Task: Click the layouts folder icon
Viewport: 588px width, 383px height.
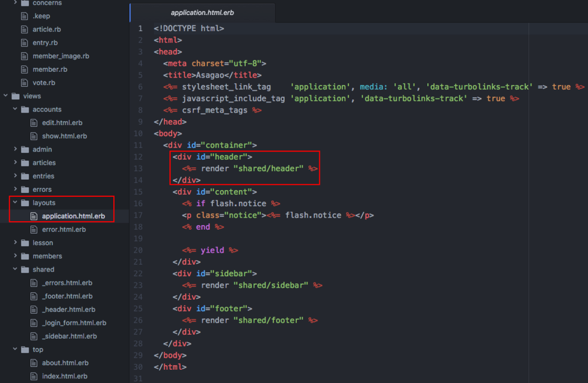Action: [x=25, y=203]
